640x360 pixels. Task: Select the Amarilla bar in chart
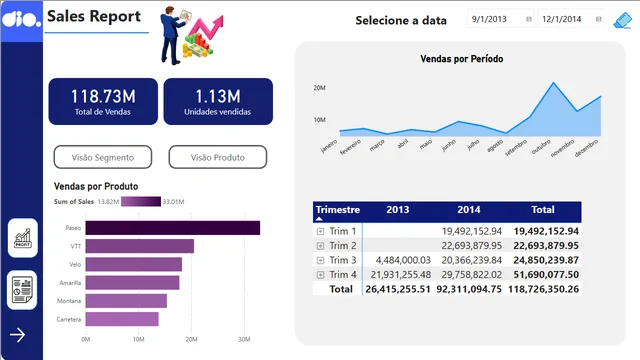132,282
